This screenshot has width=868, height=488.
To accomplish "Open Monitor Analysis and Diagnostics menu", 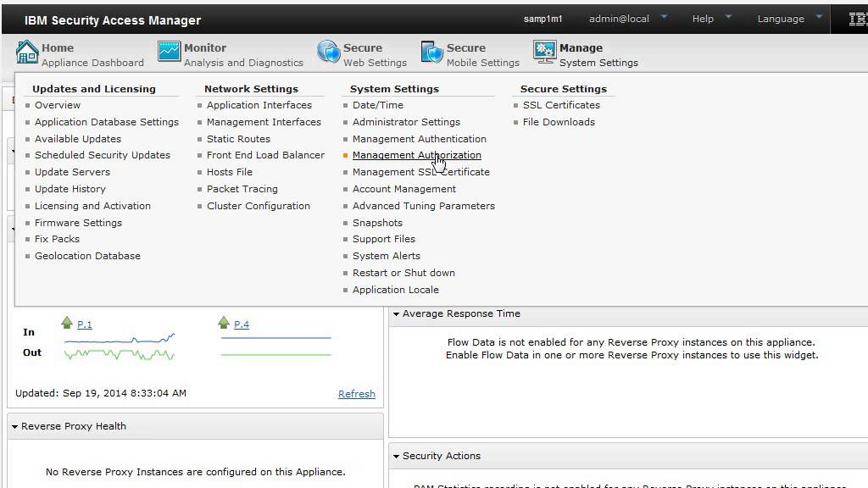I will click(231, 54).
